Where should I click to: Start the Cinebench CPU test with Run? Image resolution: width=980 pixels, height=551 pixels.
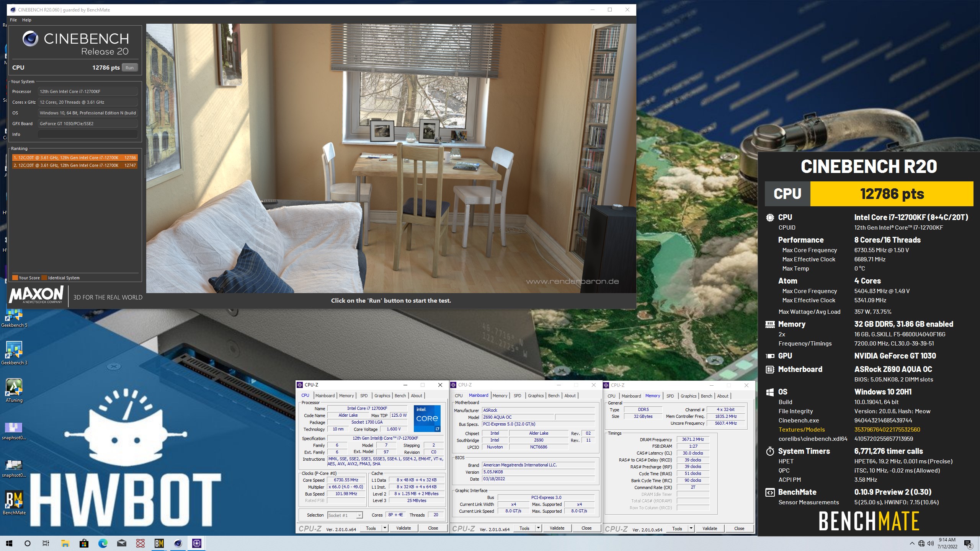130,68
